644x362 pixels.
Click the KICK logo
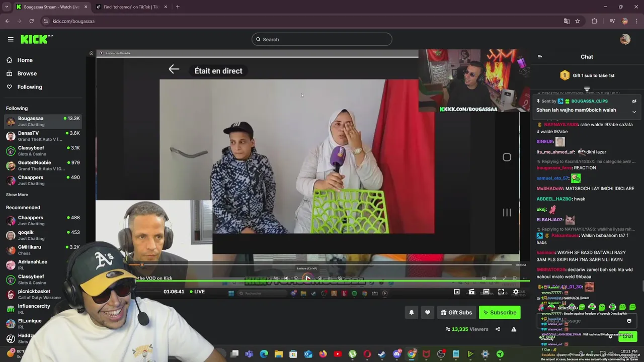click(x=37, y=39)
